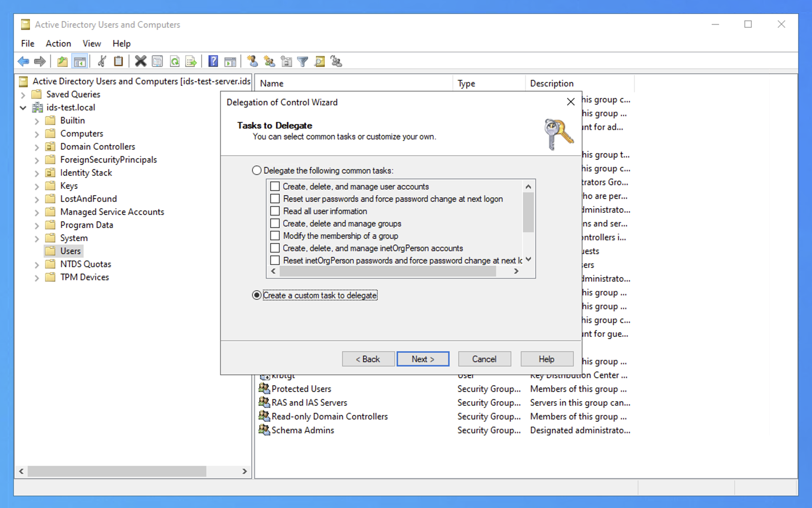The width and height of the screenshot is (812, 508).
Task: Expand the Saved Queries node
Action: 23,95
